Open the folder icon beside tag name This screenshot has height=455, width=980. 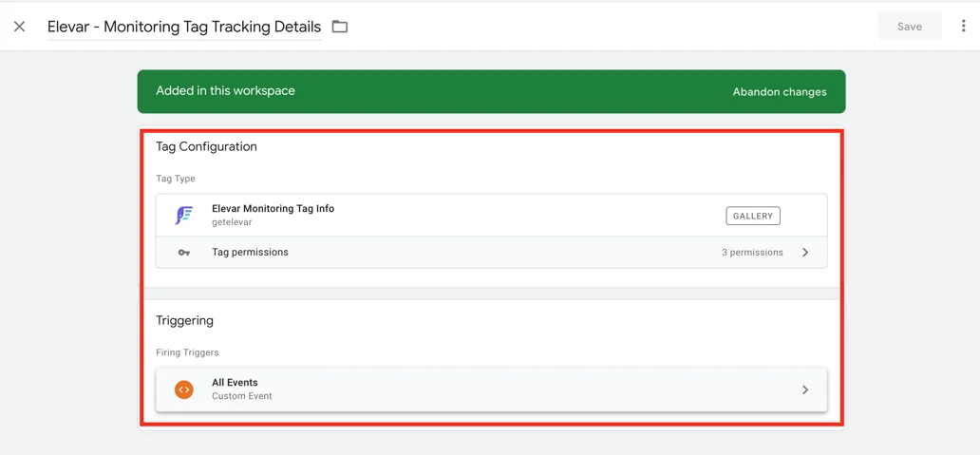pyautogui.click(x=339, y=27)
